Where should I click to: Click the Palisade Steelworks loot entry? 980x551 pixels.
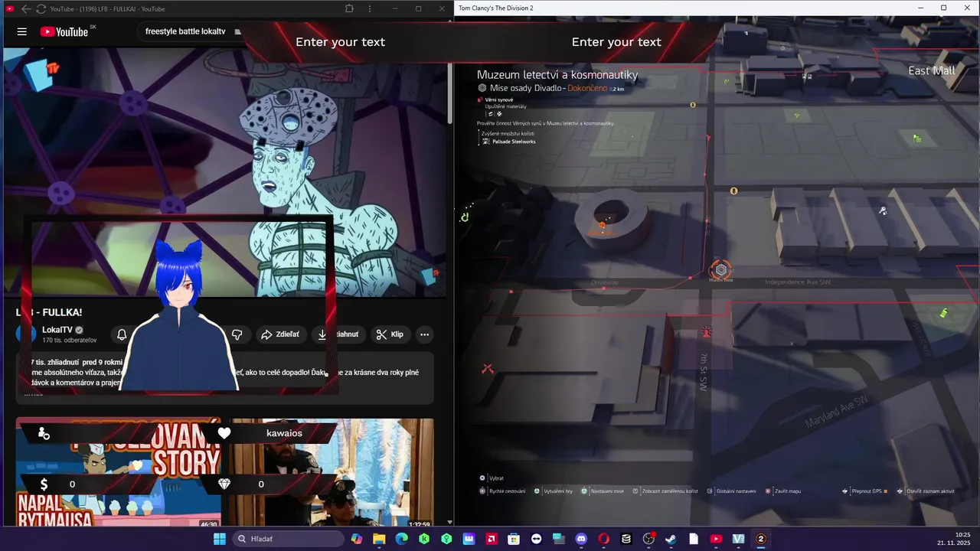508,142
